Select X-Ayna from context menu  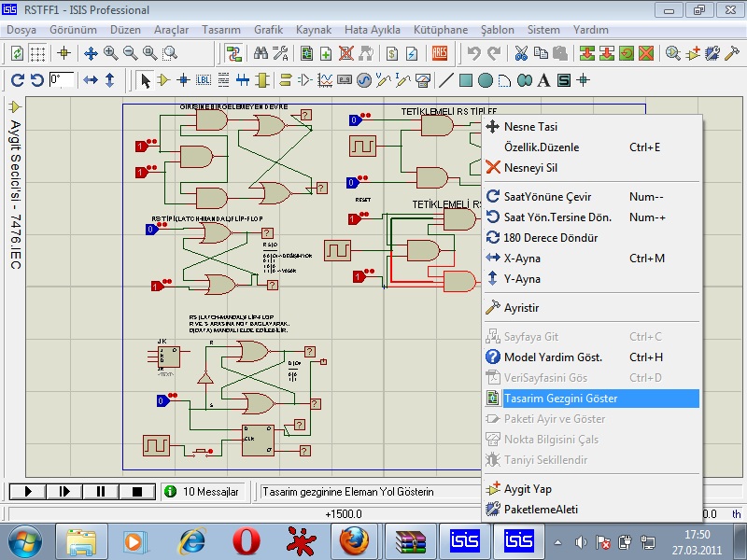tap(591, 259)
